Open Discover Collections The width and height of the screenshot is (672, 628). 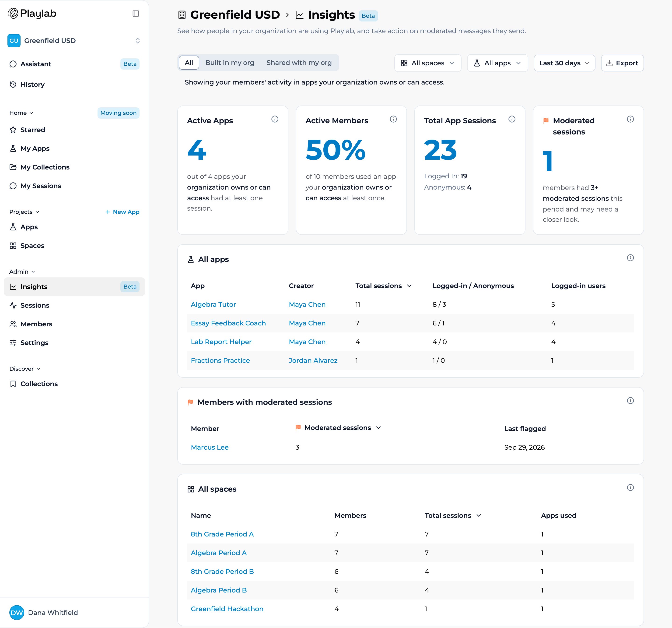(x=74, y=384)
